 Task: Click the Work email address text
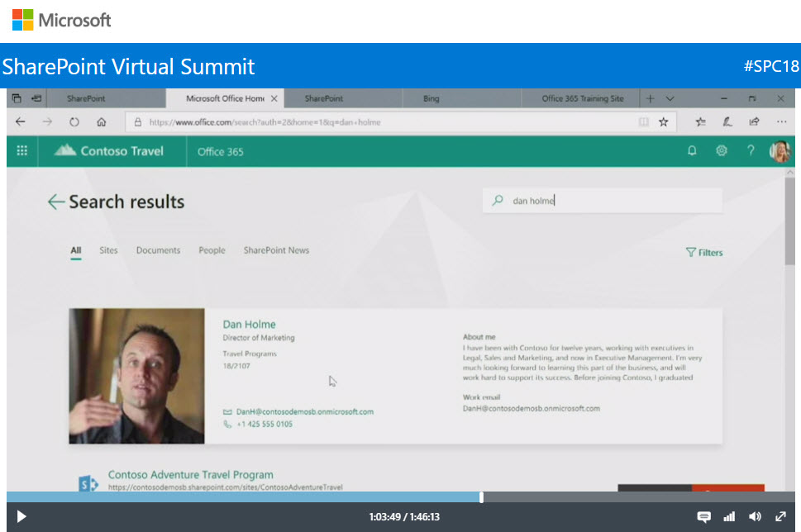pyautogui.click(x=532, y=408)
